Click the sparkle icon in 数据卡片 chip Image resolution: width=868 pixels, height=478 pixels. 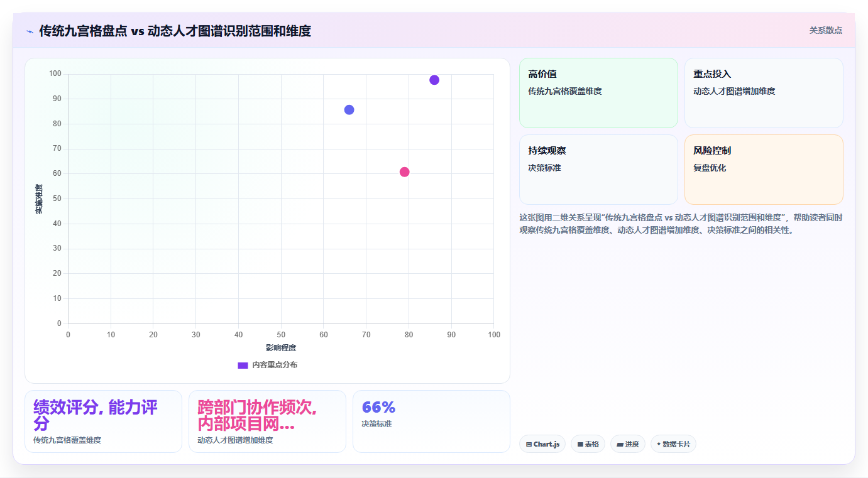pos(659,443)
